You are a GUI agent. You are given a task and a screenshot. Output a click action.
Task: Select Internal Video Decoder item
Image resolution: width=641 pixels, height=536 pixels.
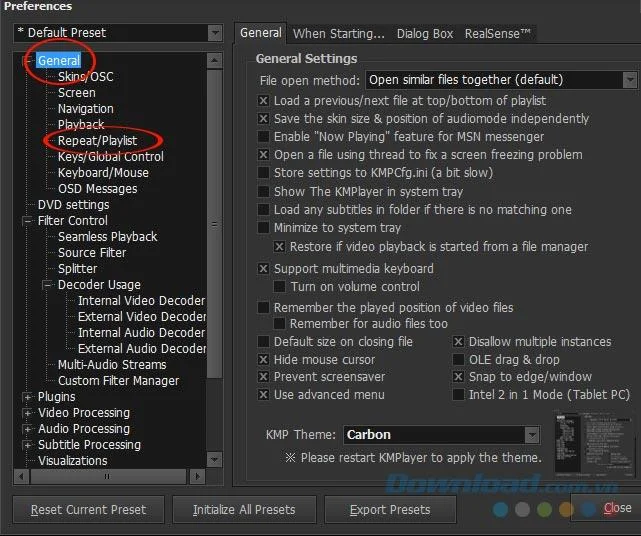point(141,301)
